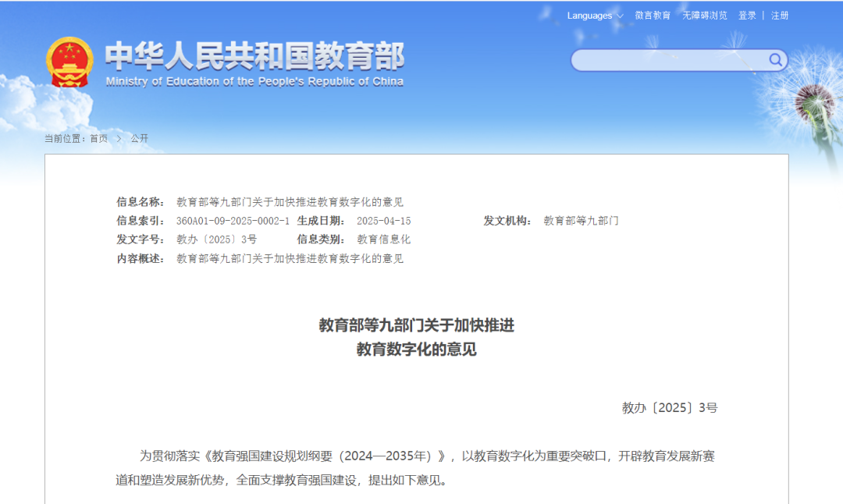
Task: Click the 注册 register entry
Action: [x=777, y=14]
